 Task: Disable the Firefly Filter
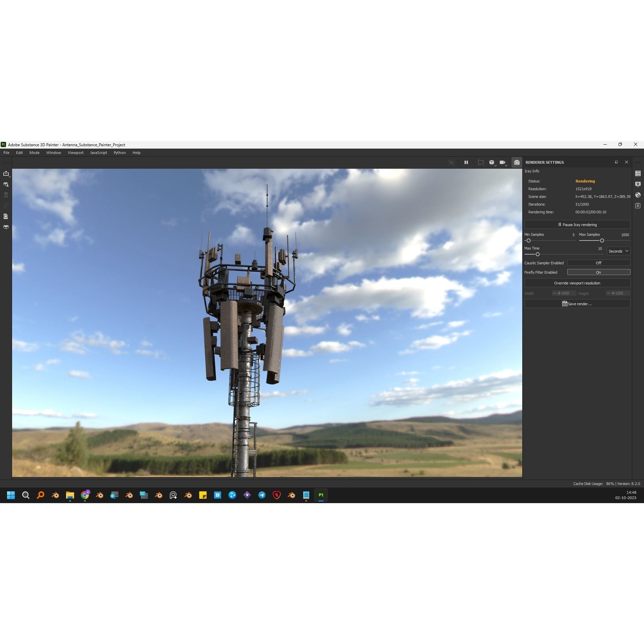[x=599, y=272]
